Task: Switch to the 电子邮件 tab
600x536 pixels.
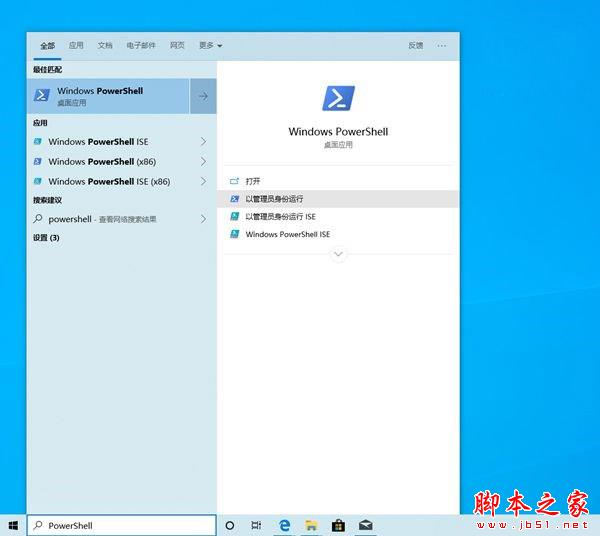Action: click(141, 46)
